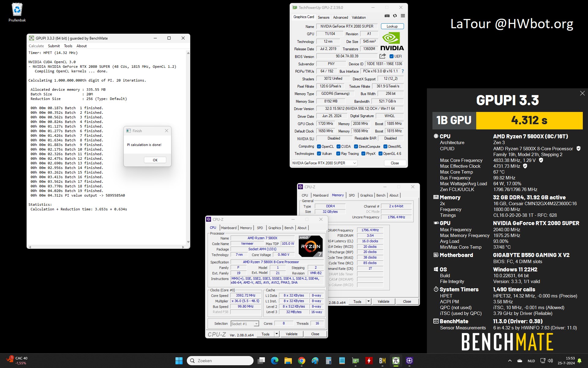
Task: Open Google Chrome from taskbar
Action: click(x=302, y=361)
